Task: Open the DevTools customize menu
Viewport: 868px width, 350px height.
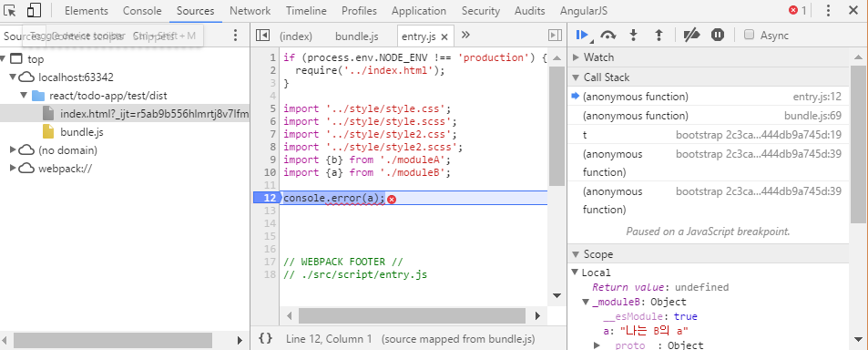Action: [x=828, y=11]
